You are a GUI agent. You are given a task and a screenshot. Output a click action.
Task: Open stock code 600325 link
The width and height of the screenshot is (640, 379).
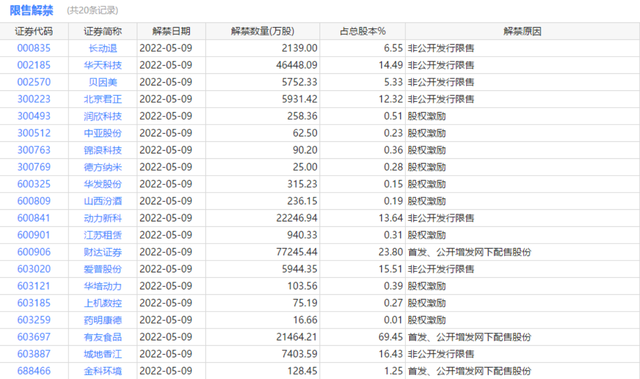[34, 184]
